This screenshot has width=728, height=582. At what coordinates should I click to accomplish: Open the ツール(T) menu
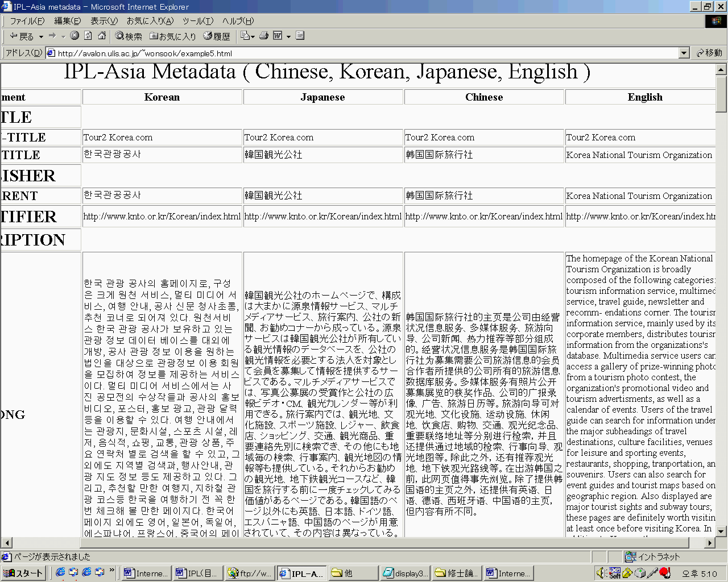coord(197,21)
